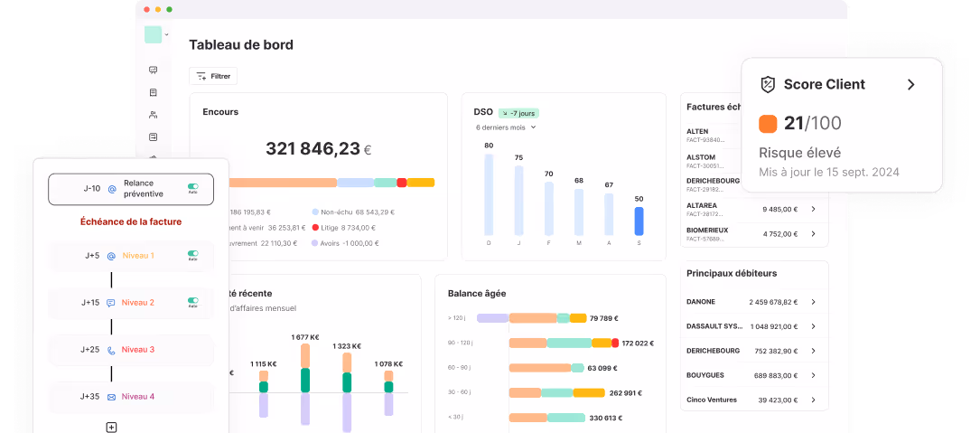Screen dimensions: 980x433
Task: Open the 6 derniers mois dropdown
Action: [x=506, y=127]
